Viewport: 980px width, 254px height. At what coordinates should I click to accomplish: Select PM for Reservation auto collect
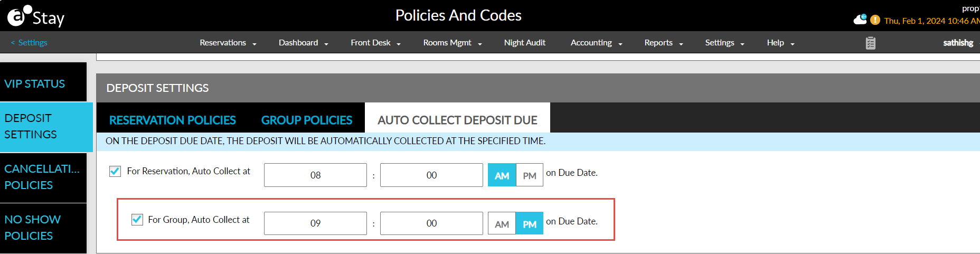coord(529,175)
